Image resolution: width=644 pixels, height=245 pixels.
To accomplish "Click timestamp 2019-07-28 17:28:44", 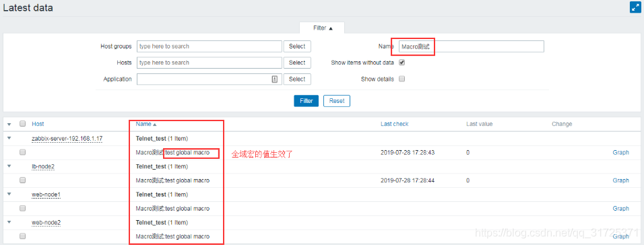I will click(408, 180).
